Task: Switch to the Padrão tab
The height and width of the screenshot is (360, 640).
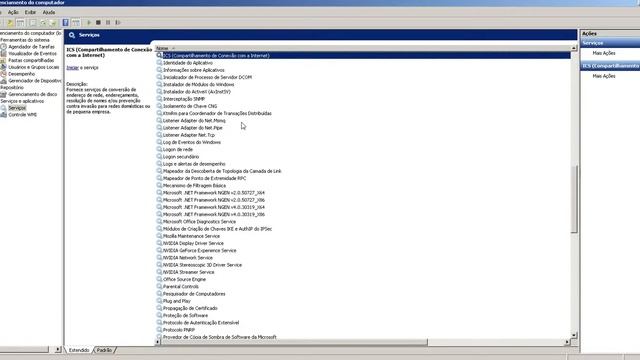Action: point(104,350)
